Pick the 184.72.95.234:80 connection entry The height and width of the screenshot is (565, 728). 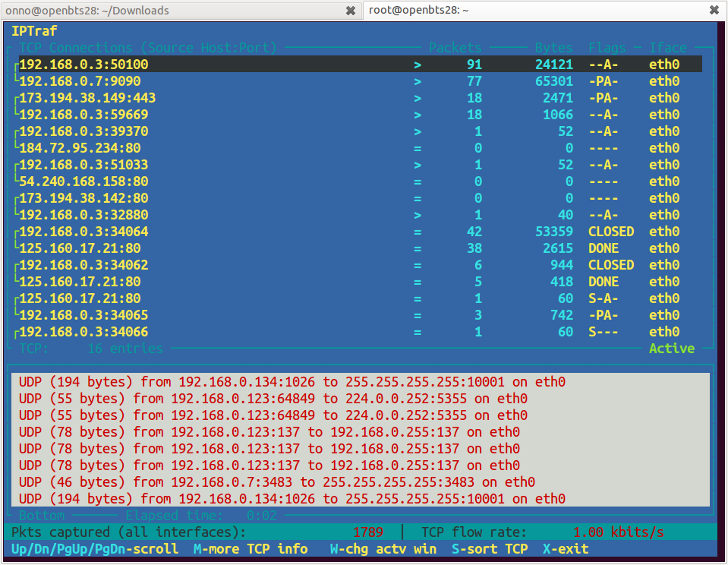(x=80, y=148)
